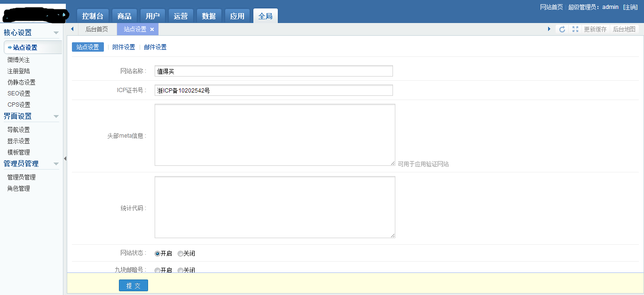Screen dimensions: 644x295
Task: Click the left tab-scroll arrow
Action: click(x=72, y=29)
